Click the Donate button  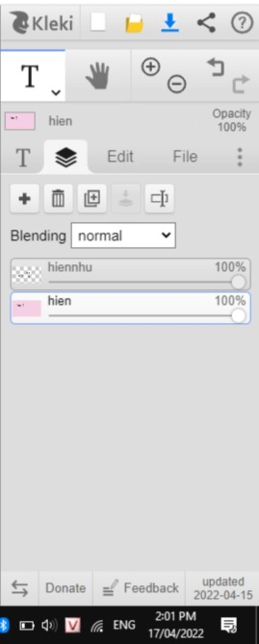(x=66, y=588)
